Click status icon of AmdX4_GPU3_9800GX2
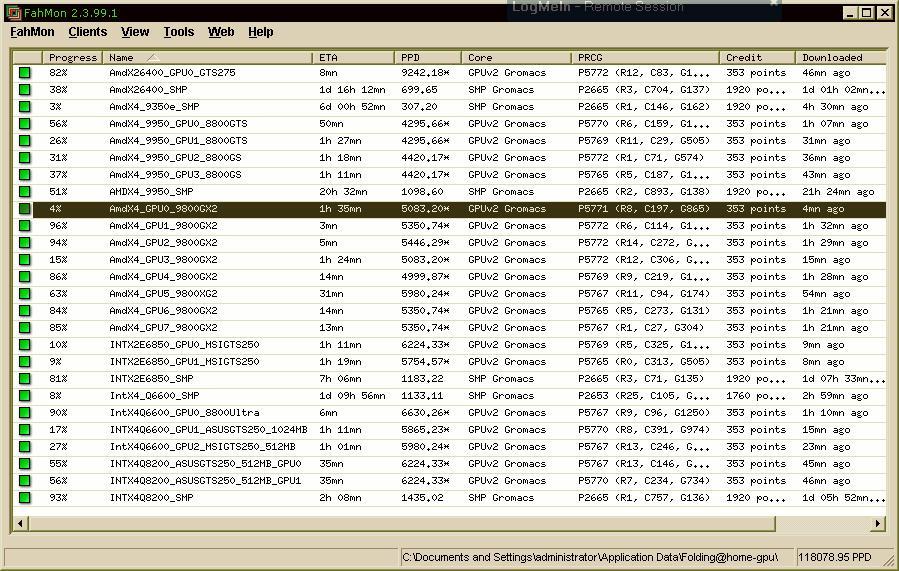This screenshot has height=571, width=899. pos(25,260)
